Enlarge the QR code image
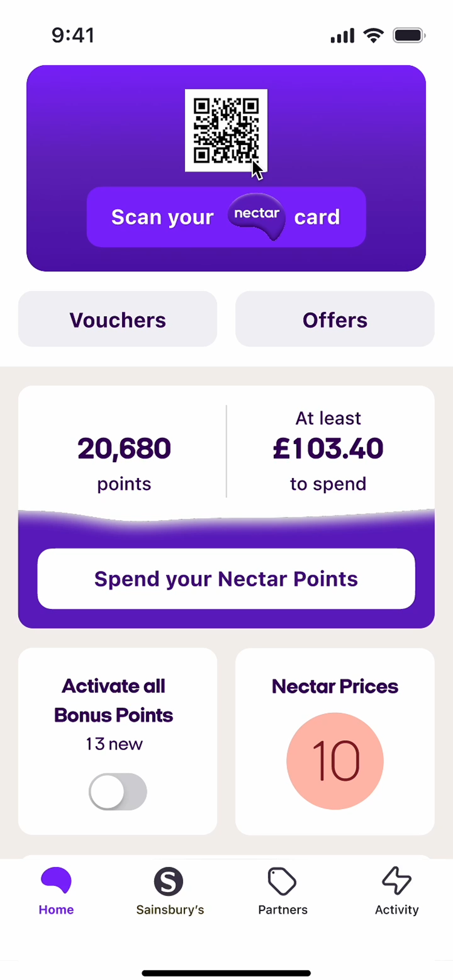The width and height of the screenshot is (453, 980). click(x=226, y=131)
